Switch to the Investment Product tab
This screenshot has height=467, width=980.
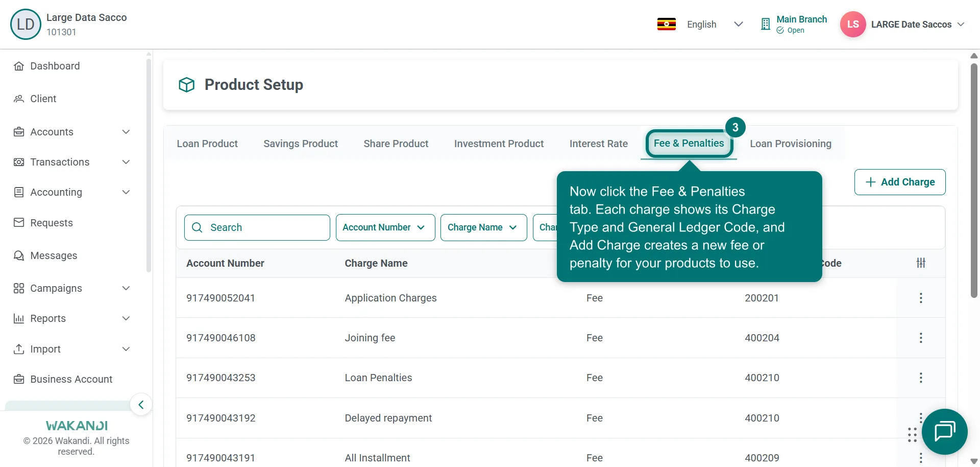tap(499, 144)
